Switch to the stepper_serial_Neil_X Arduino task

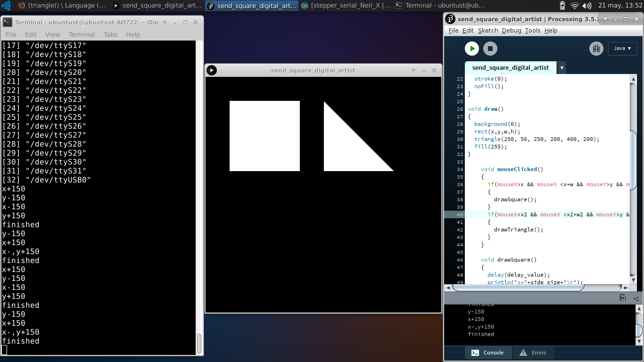tap(346, 6)
